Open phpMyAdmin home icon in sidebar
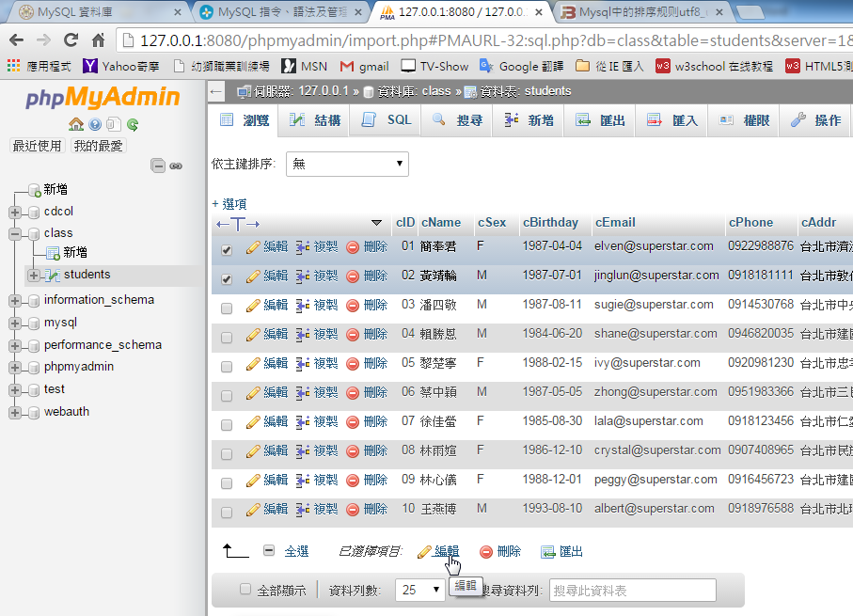 tap(76, 125)
